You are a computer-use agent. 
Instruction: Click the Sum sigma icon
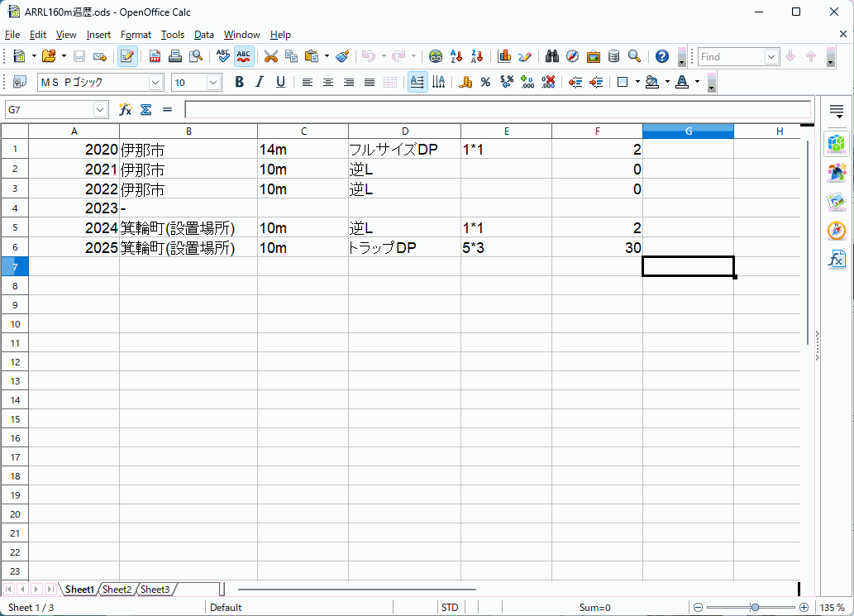[146, 109]
